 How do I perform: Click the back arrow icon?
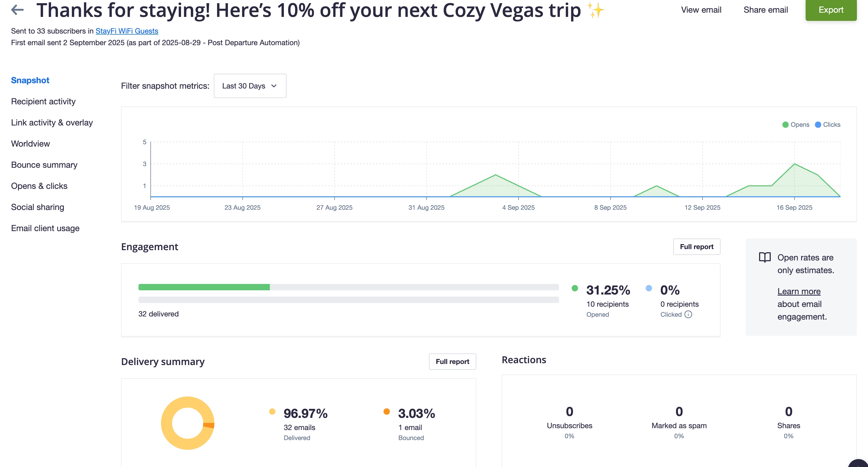click(17, 10)
